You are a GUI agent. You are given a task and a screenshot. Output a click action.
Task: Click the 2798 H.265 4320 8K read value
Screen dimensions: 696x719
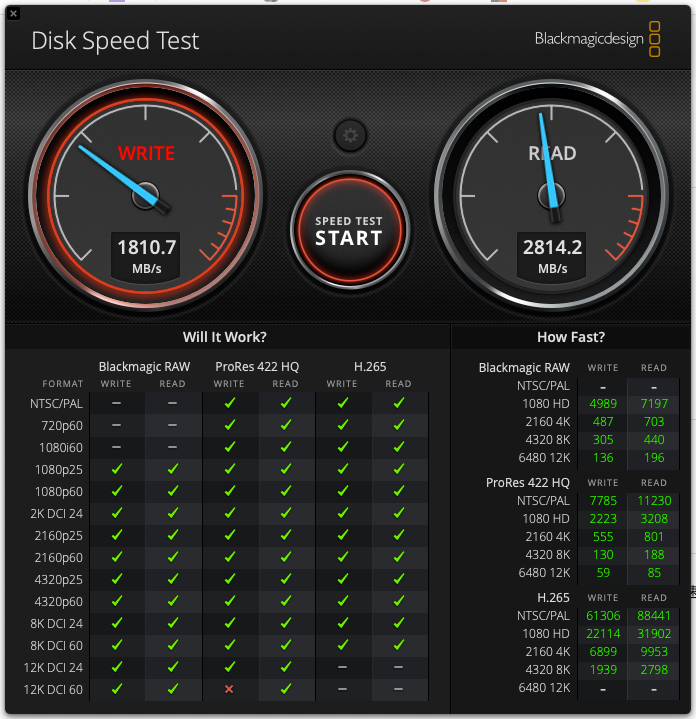pos(654,670)
